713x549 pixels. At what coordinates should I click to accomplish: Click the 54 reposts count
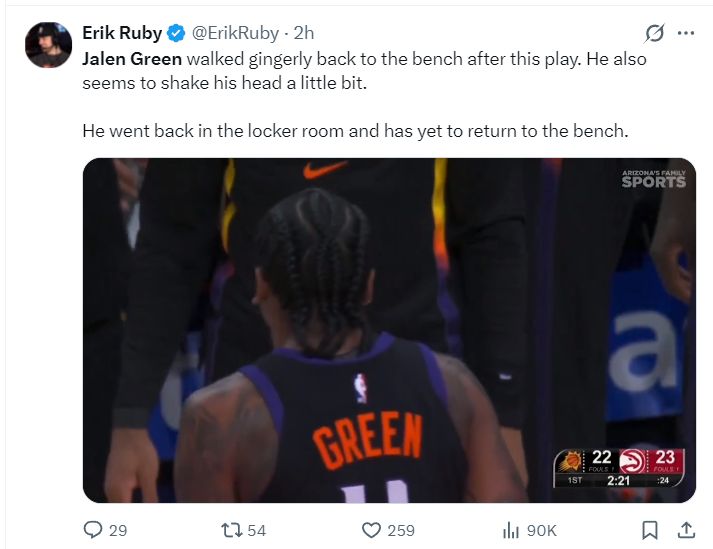[x=256, y=530]
